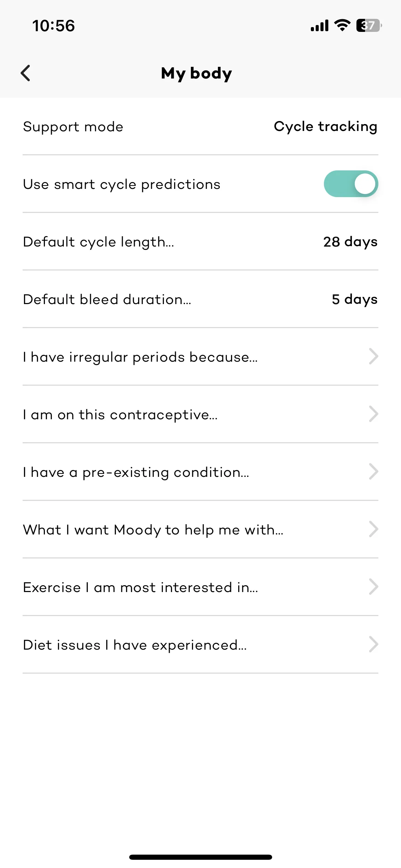Tap the back arrow icon
The image size is (401, 868).
pos(26,73)
